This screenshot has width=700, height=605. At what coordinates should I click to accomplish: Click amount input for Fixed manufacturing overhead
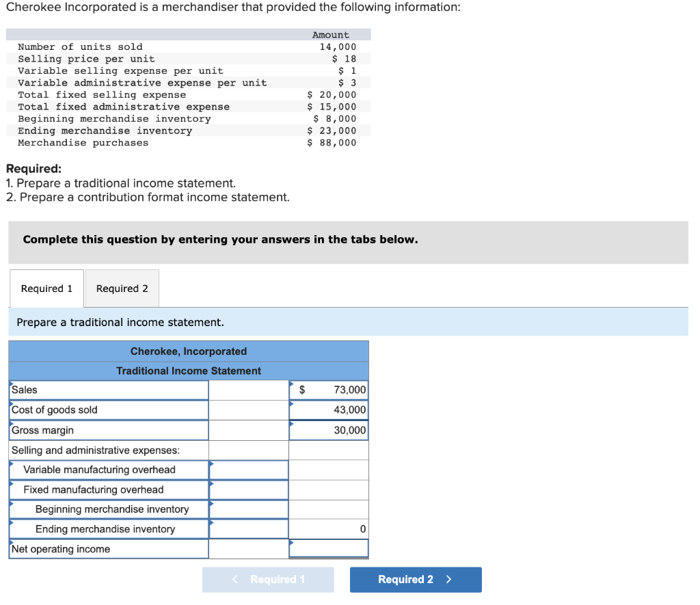click(x=249, y=489)
